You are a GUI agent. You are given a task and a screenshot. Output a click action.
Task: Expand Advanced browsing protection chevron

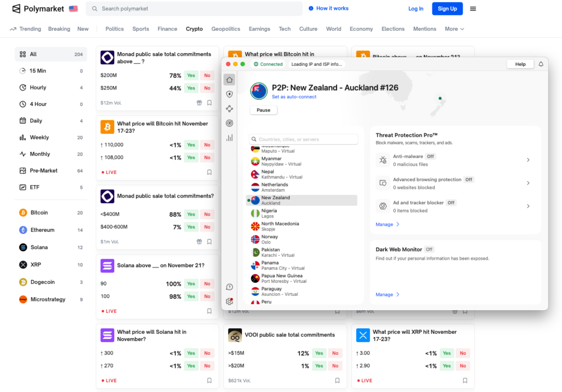point(528,183)
